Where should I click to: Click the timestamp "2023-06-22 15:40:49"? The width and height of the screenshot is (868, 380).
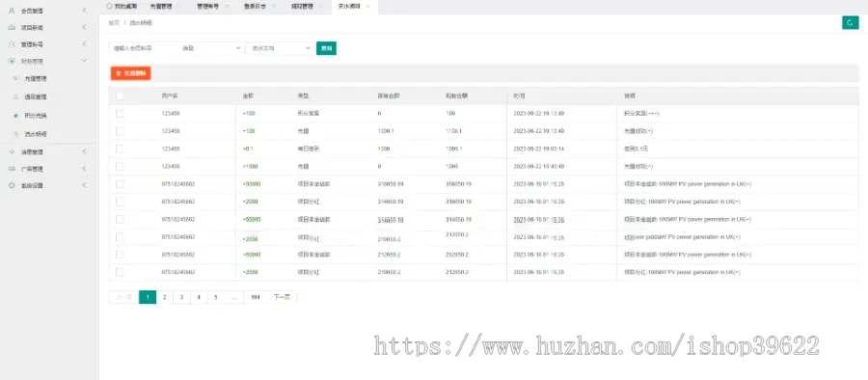[x=538, y=166]
